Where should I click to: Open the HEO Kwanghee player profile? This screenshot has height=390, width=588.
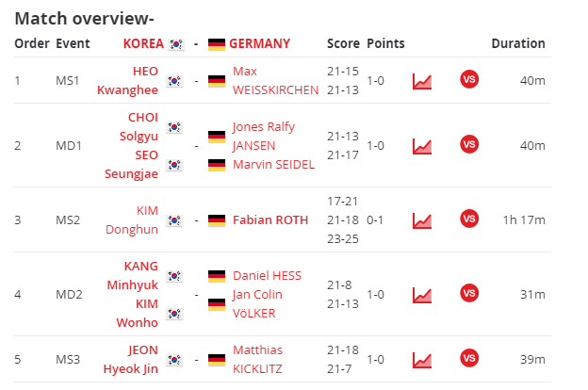(x=127, y=81)
